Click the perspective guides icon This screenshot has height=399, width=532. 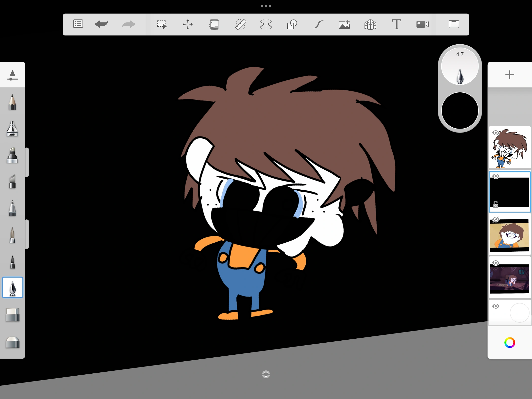pos(370,24)
